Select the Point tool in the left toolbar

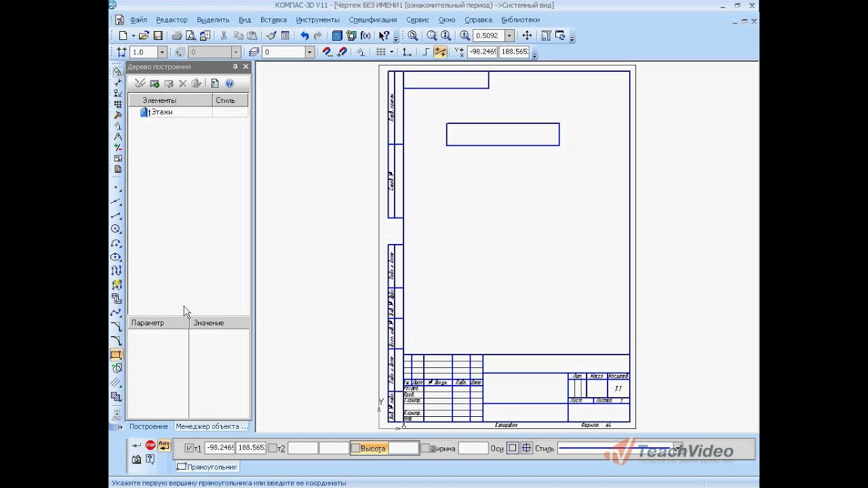117,188
